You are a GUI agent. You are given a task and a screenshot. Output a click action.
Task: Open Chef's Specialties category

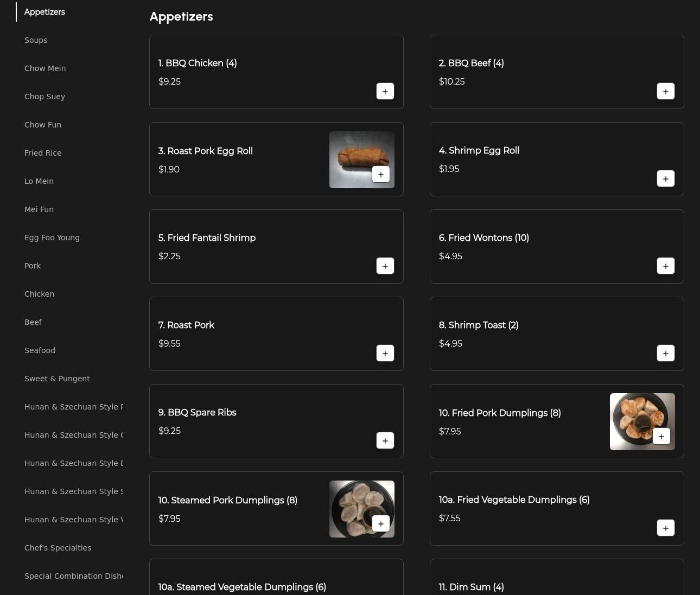point(58,548)
